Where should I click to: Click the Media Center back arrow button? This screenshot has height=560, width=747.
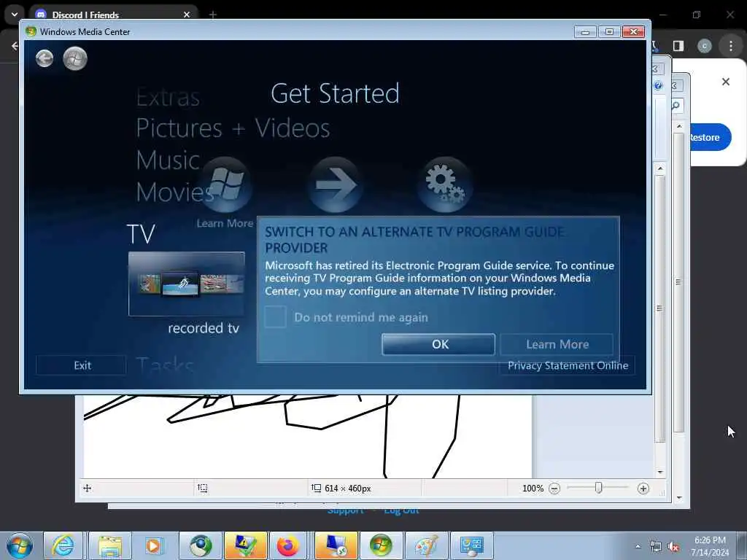[44, 58]
